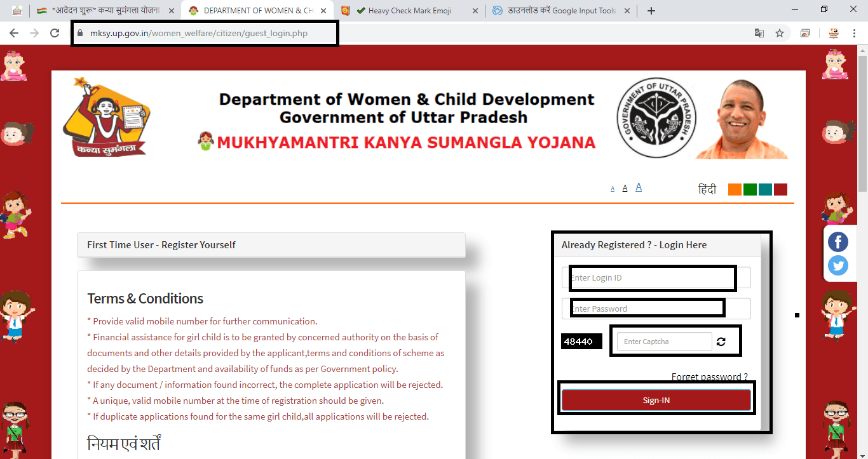Open the cast/media extension icon in toolbar
Screen dimensions: 868x459
pos(805,33)
